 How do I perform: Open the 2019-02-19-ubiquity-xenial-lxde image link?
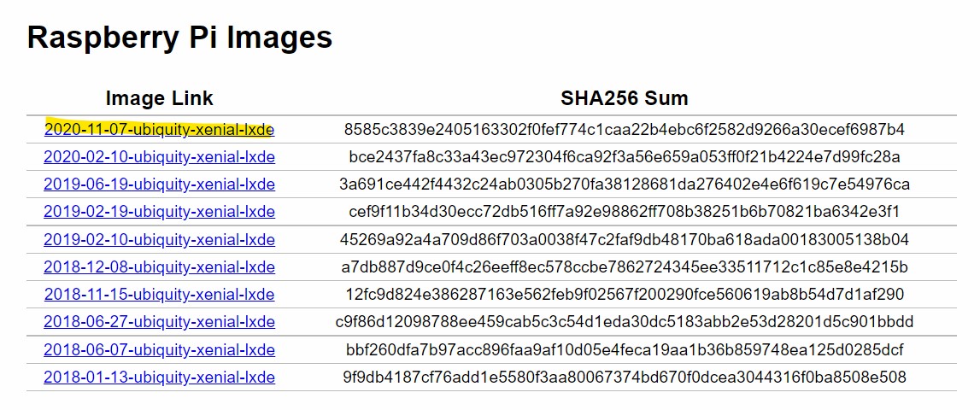pyautogui.click(x=160, y=212)
